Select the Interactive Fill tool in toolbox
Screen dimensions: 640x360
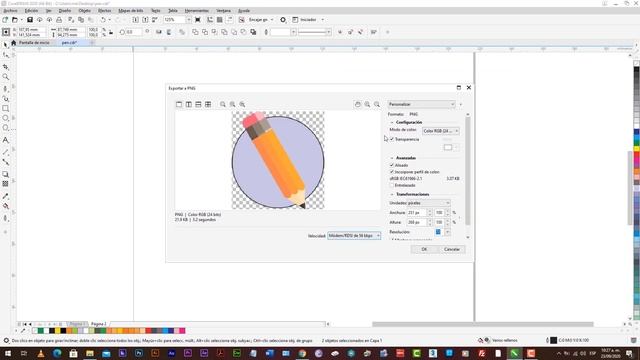6,206
